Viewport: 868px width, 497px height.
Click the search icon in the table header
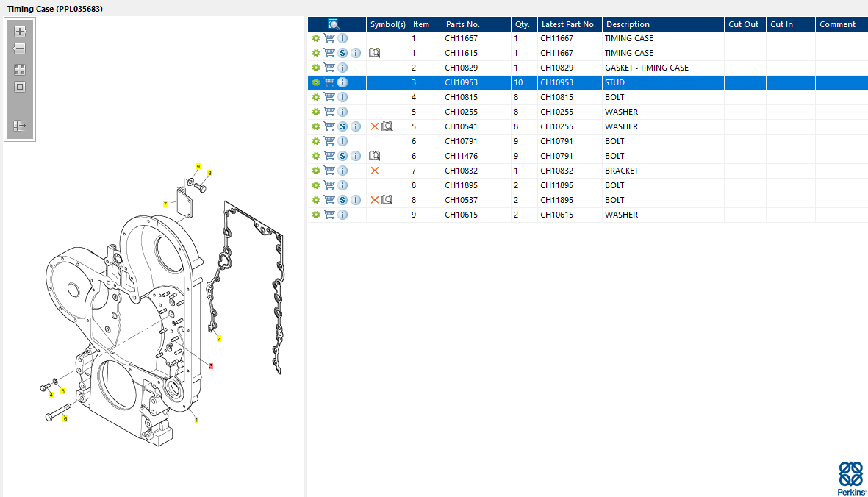pyautogui.click(x=333, y=24)
